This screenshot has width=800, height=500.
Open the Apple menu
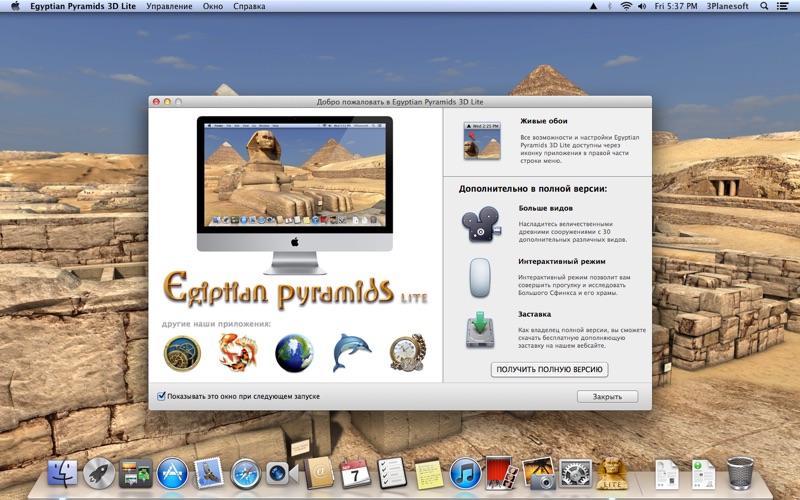point(15,6)
